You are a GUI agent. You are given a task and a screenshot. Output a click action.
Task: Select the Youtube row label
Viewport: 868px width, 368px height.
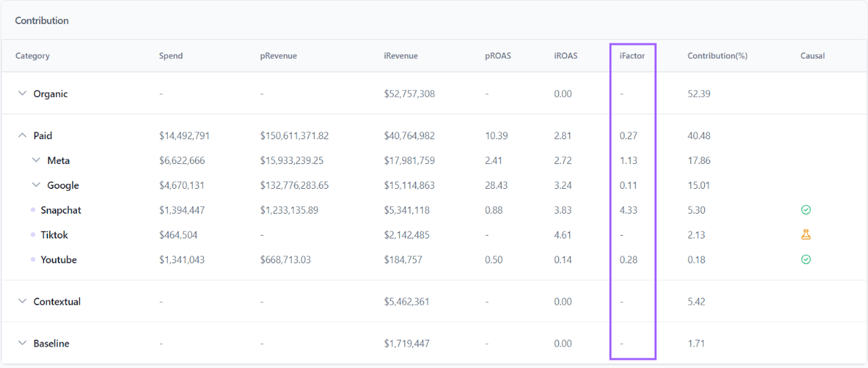(59, 260)
